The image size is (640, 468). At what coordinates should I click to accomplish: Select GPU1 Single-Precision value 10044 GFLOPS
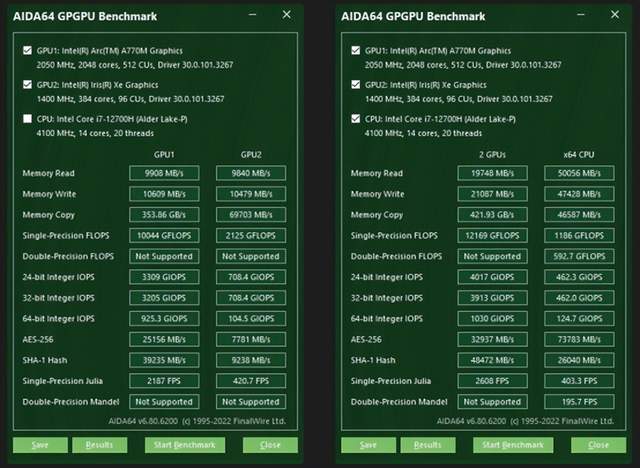pyautogui.click(x=164, y=235)
